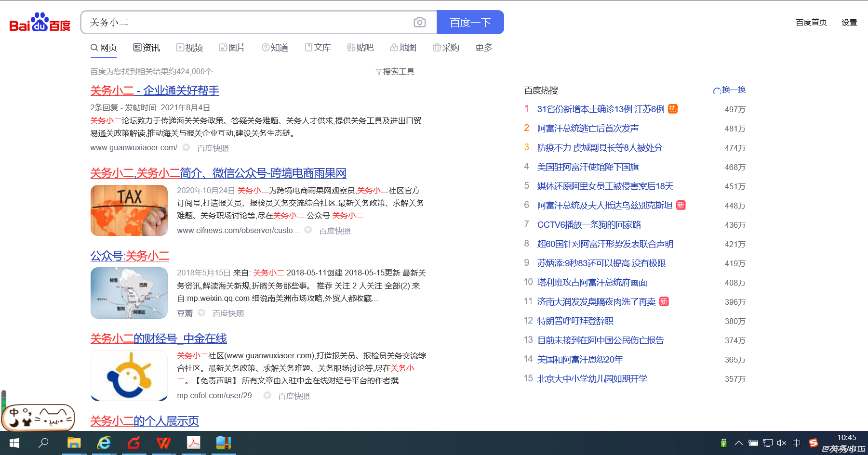
Task: Expand arrow next to mp.cnfol.com URL
Action: pos(267,395)
